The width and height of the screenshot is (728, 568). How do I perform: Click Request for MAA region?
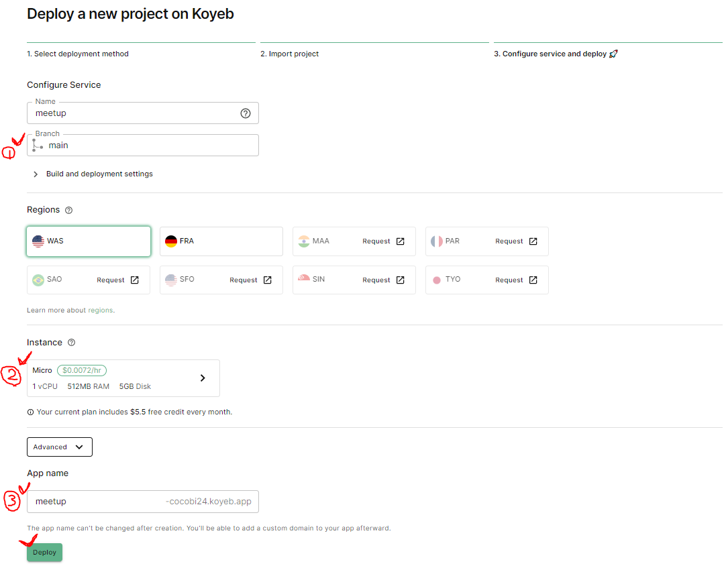coord(376,241)
